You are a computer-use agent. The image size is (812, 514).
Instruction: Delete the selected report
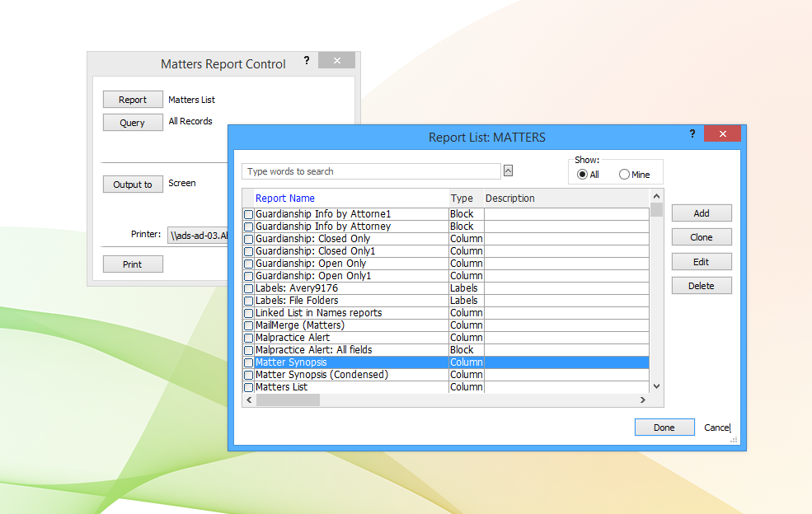pyautogui.click(x=701, y=285)
